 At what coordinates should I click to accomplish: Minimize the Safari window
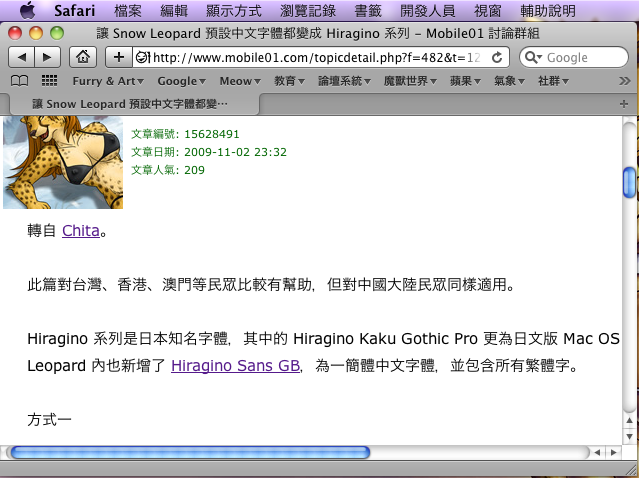36,33
